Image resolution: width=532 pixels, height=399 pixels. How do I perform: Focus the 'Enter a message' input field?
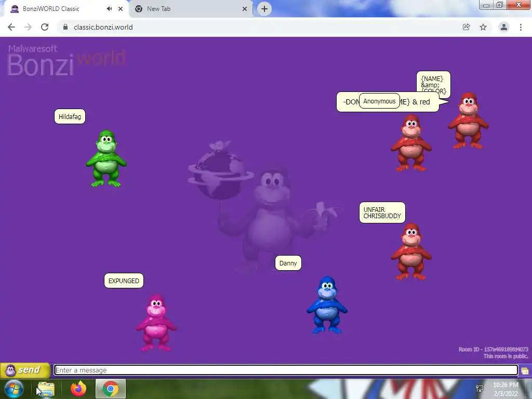(x=286, y=370)
